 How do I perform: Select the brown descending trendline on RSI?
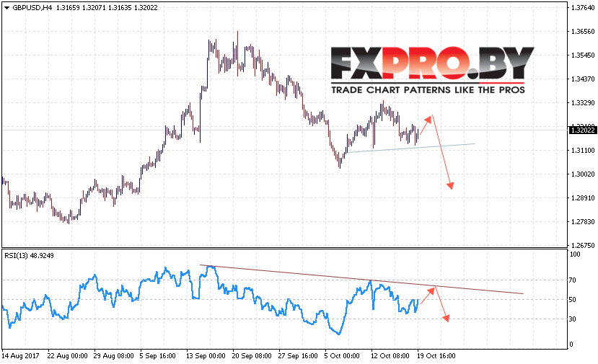(361, 279)
